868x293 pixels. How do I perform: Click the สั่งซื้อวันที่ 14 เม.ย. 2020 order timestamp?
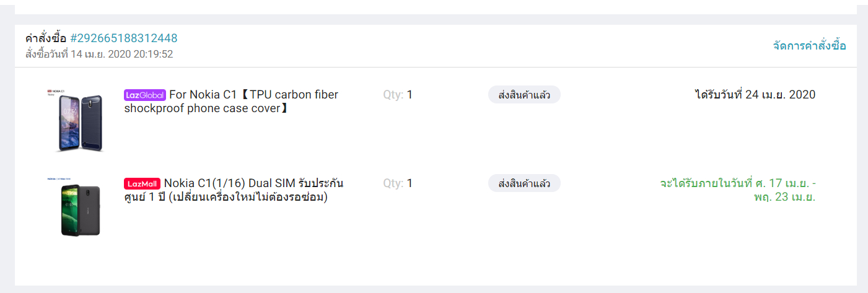click(x=99, y=55)
